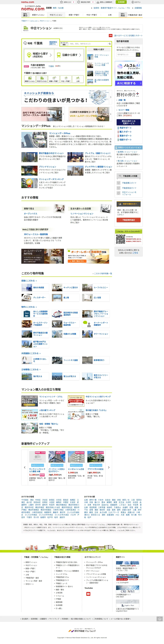Screen dimensions: 164x644
Task: Open あんしん設備補修サービス badge item
Action: pyautogui.click(x=35, y=314)
